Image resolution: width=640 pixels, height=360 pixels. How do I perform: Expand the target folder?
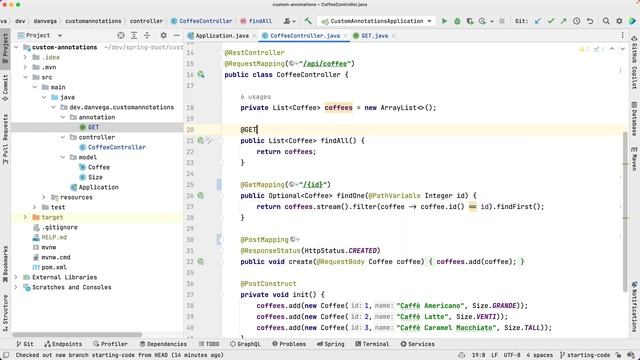(x=25, y=217)
